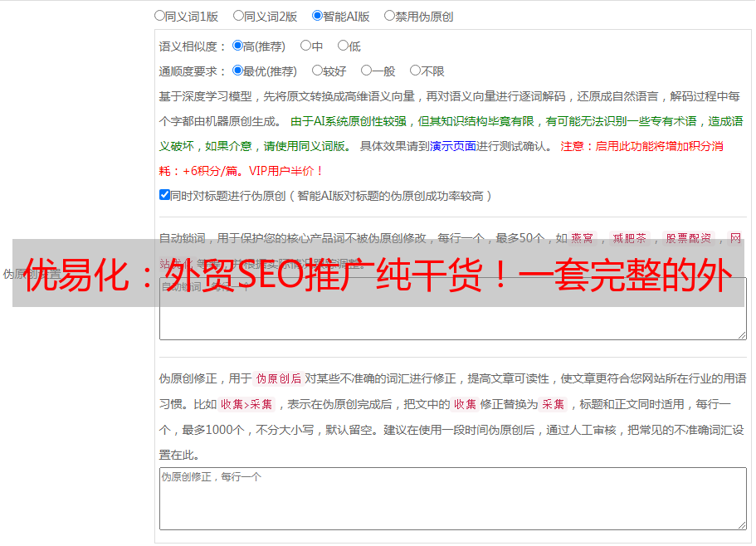Choose the 智能AI版 radio option

(x=317, y=16)
